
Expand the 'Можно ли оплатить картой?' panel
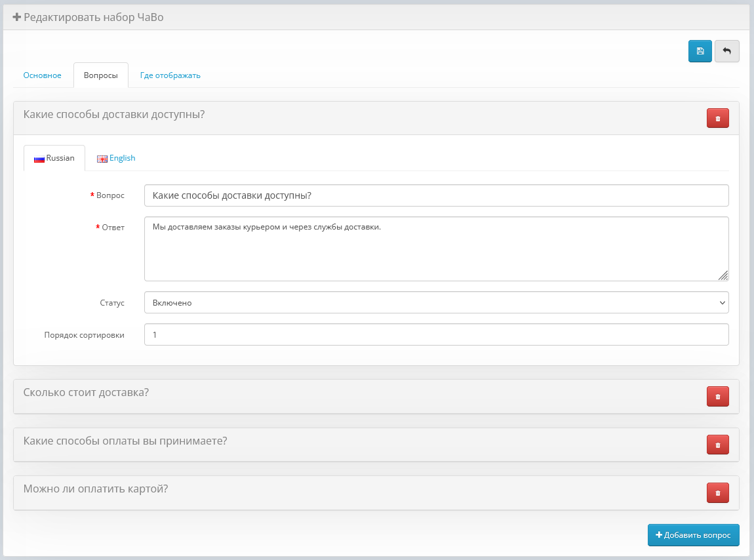[x=96, y=489]
